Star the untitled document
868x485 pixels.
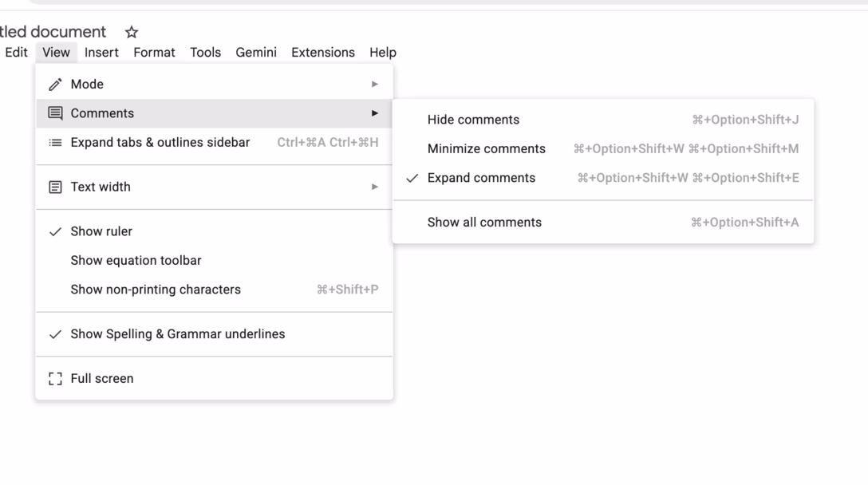[131, 32]
